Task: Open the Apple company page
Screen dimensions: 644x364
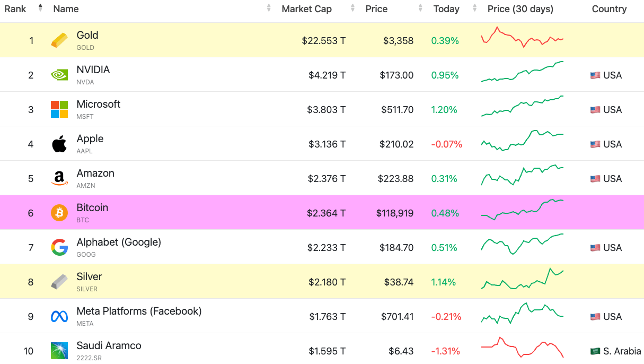Action: click(x=90, y=139)
